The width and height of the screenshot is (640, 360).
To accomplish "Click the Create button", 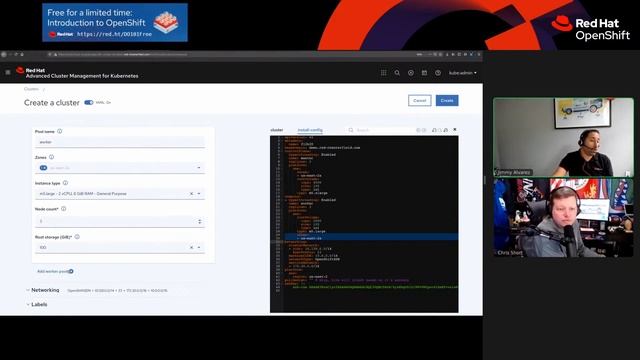I will [447, 100].
